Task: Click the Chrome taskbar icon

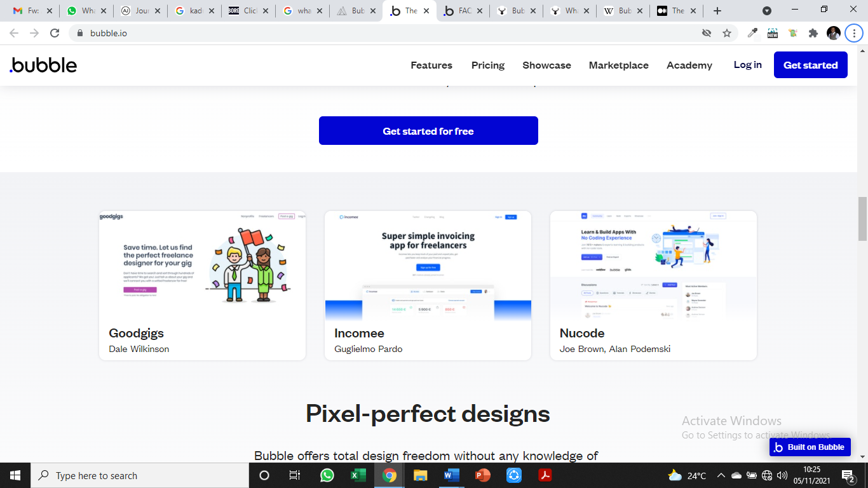Action: click(390, 475)
